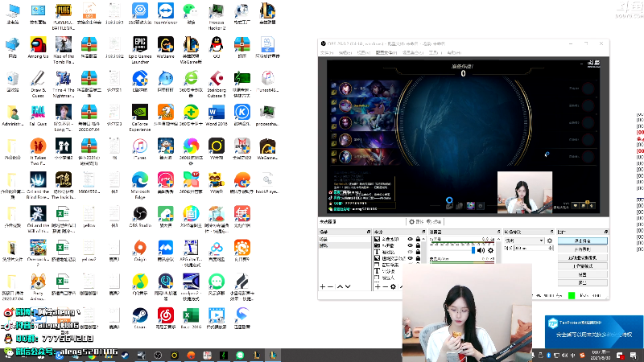Open the OBS 编辑 (Edit) menu
The width and height of the screenshot is (644, 362).
[x=345, y=52]
